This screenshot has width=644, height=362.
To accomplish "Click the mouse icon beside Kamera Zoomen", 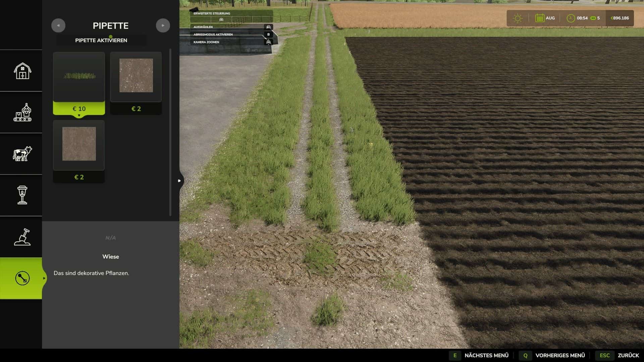I will (268, 42).
